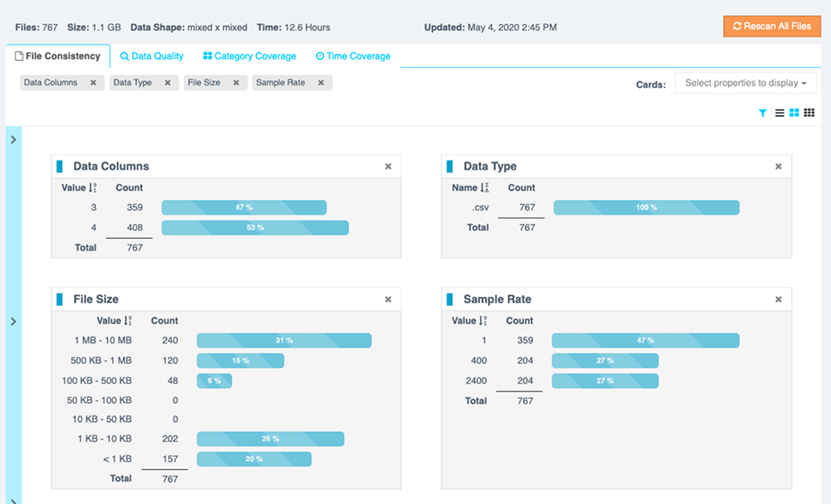Close the Data Columns card
Viewport: 831px width, 504px height.
[388, 167]
